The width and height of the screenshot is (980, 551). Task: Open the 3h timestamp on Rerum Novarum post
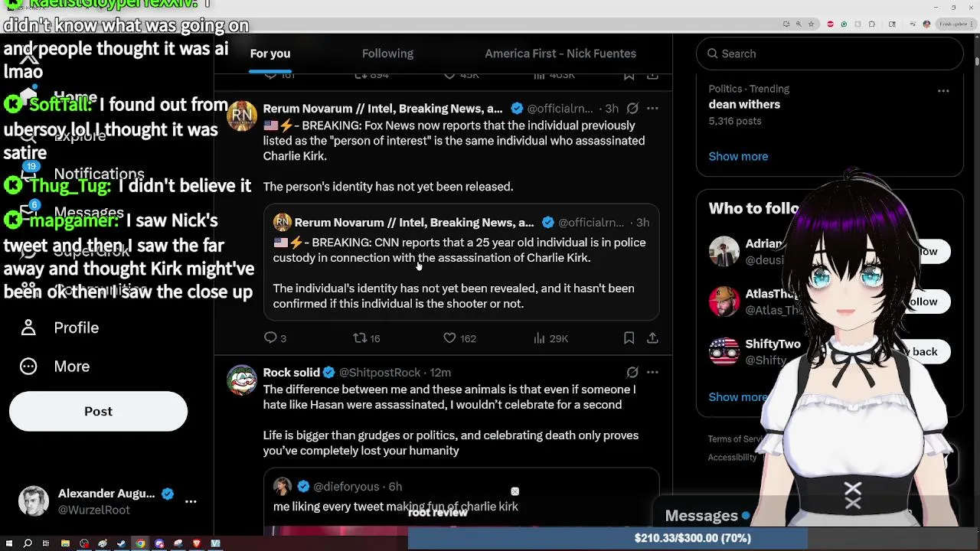[612, 109]
